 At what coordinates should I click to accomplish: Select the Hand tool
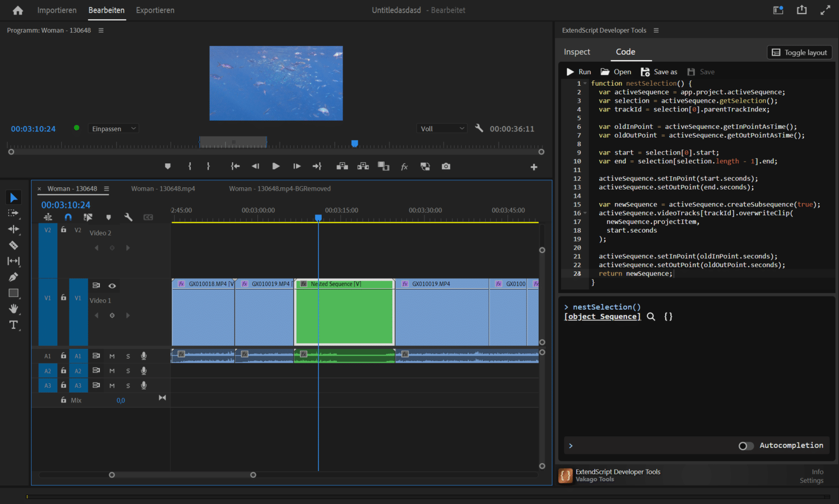coord(14,309)
